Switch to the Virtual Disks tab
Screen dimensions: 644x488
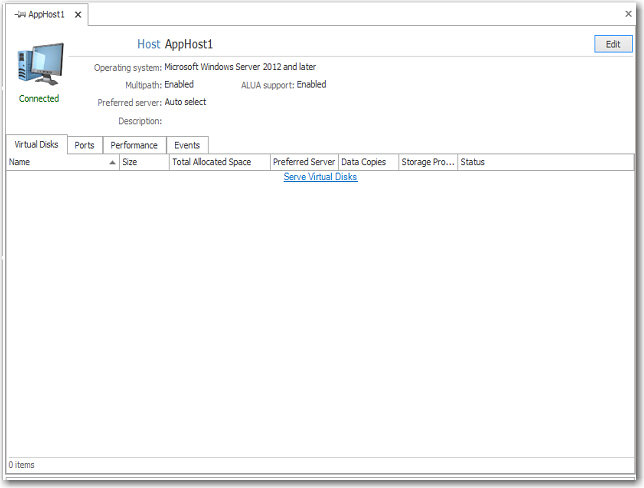click(x=36, y=145)
